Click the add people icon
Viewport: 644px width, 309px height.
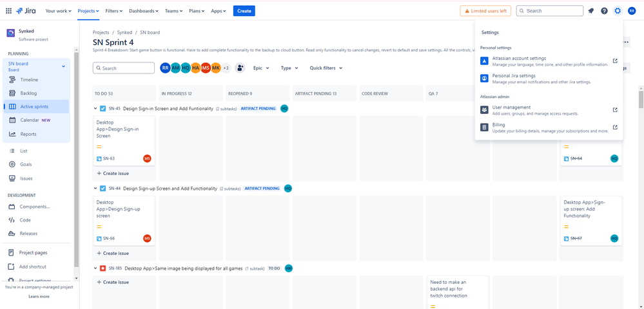tap(240, 68)
